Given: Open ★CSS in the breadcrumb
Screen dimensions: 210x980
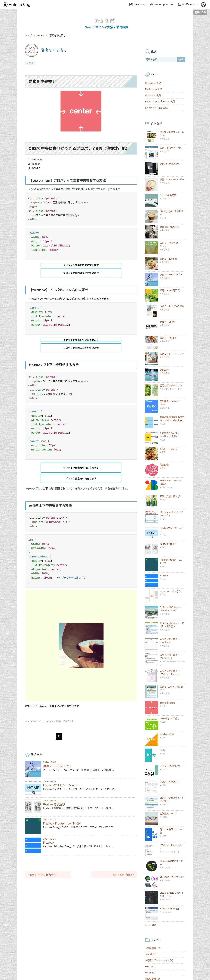Looking at the screenshot, I should coord(41,35).
